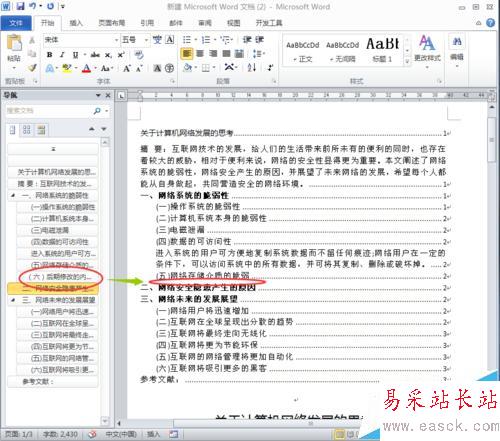Toggle Center alignment
The width and height of the screenshot is (500, 441).
(200, 54)
